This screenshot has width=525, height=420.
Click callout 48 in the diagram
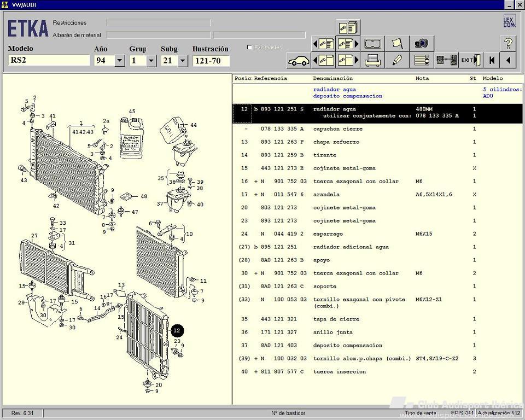click(x=144, y=196)
